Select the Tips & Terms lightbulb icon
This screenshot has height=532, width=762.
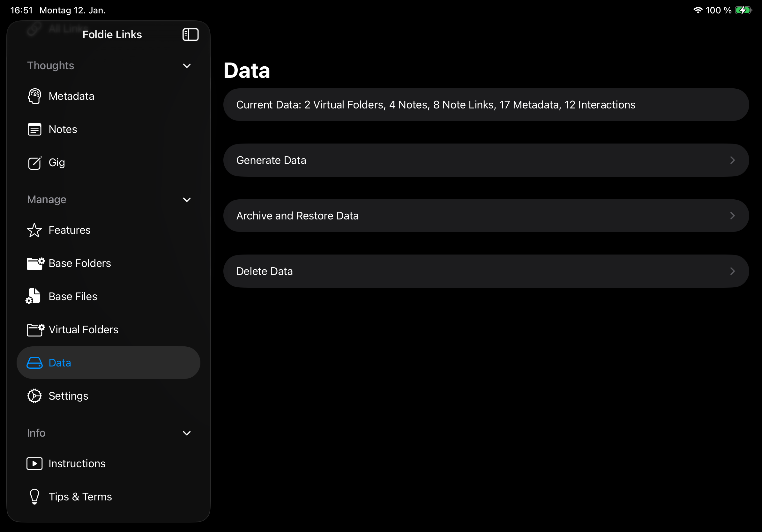click(34, 497)
